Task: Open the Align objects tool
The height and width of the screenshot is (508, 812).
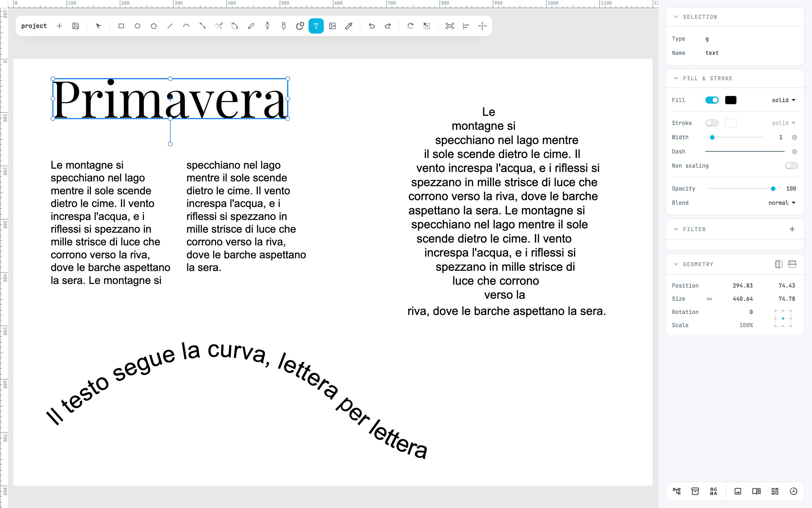Action: (x=466, y=26)
